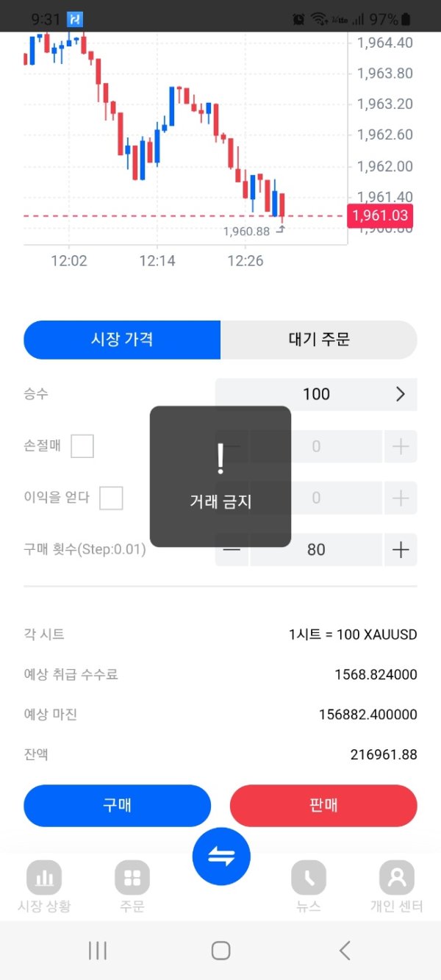Switch to the 시장 가격 tab
The image size is (441, 980).
tap(122, 340)
